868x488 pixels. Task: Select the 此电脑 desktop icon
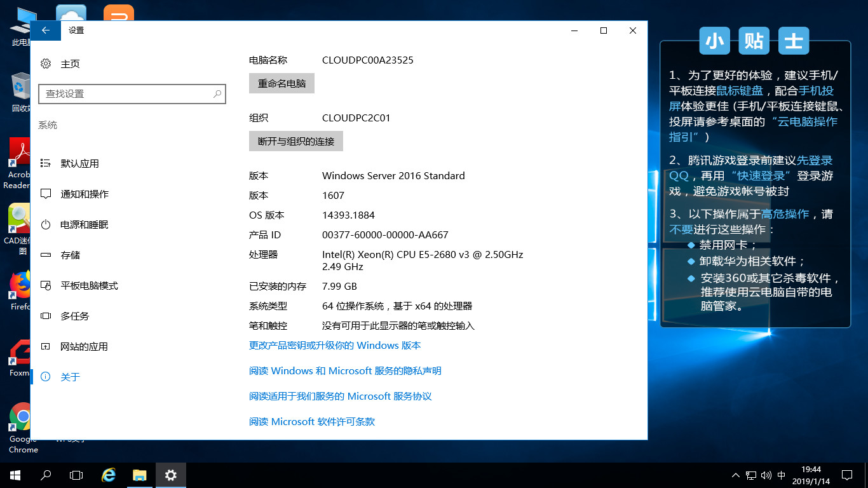pyautogui.click(x=22, y=27)
